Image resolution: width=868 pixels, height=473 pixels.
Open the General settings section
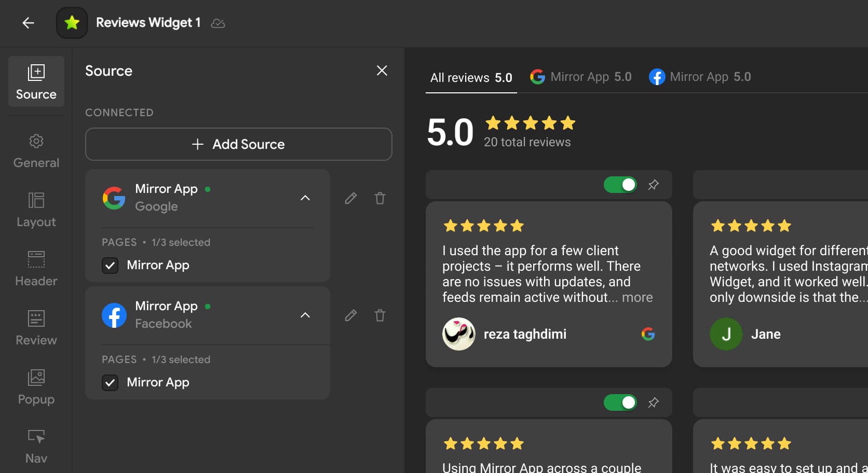[36, 151]
